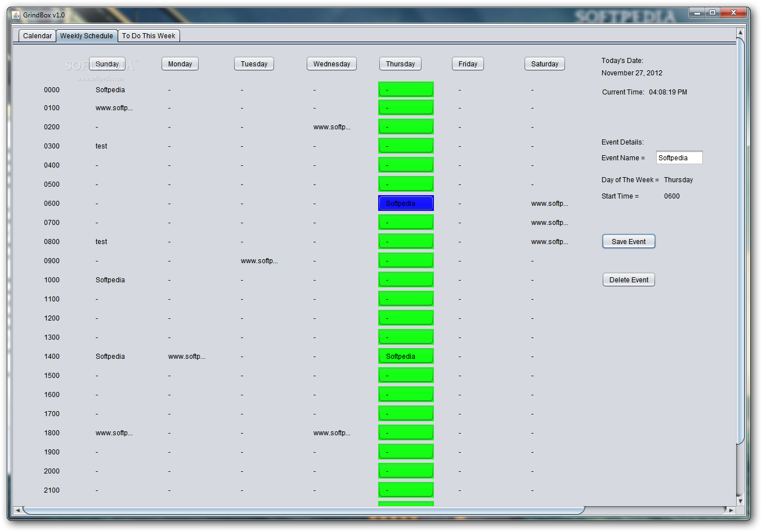Focus the Event Name input field
The width and height of the screenshot is (762, 532).
pyautogui.click(x=679, y=158)
